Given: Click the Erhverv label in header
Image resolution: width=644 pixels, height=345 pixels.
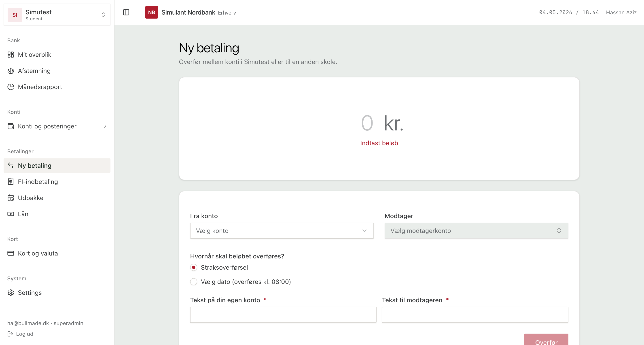Looking at the screenshot, I should 227,13.
